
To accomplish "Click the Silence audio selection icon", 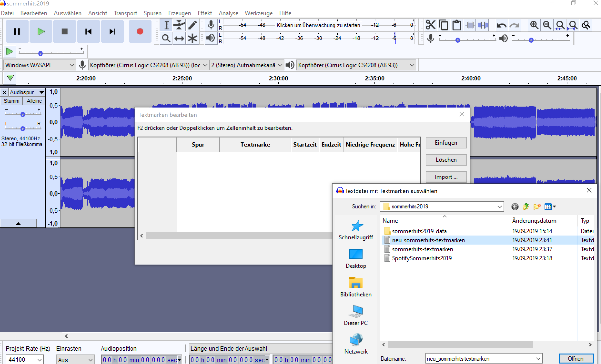I will [483, 25].
